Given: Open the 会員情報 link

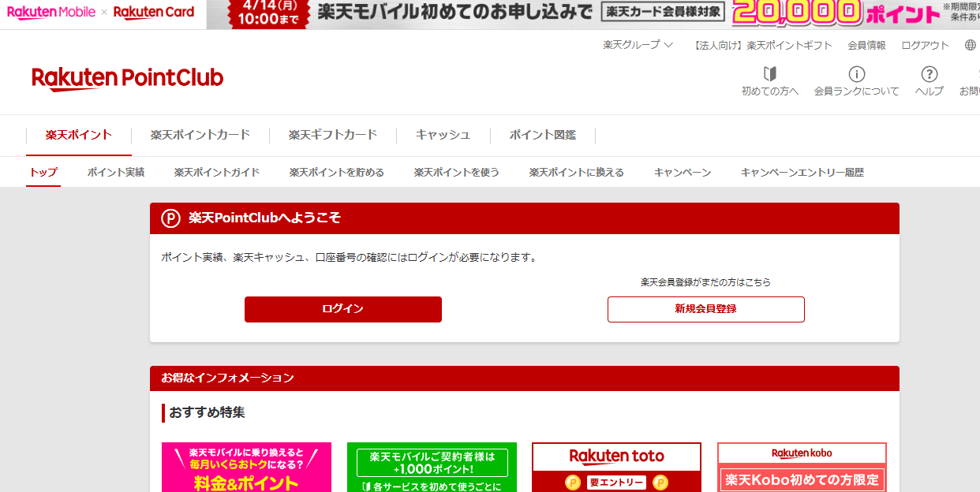Looking at the screenshot, I should click(866, 45).
